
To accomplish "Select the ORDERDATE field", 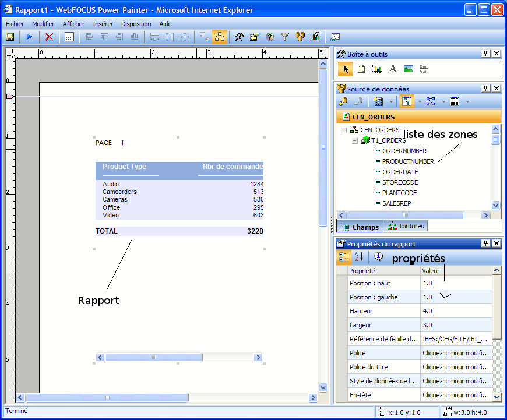I will click(x=400, y=172).
